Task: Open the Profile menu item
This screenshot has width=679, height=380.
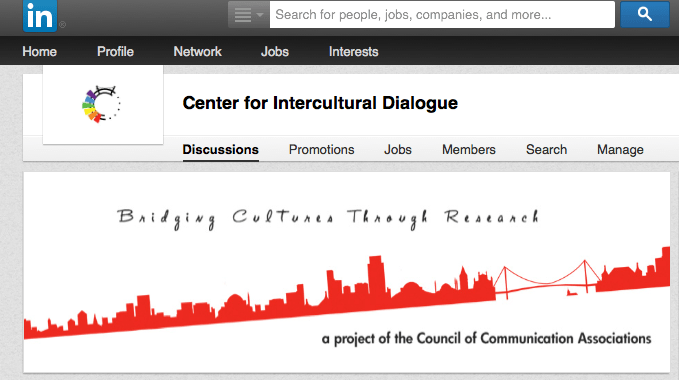Action: [115, 52]
